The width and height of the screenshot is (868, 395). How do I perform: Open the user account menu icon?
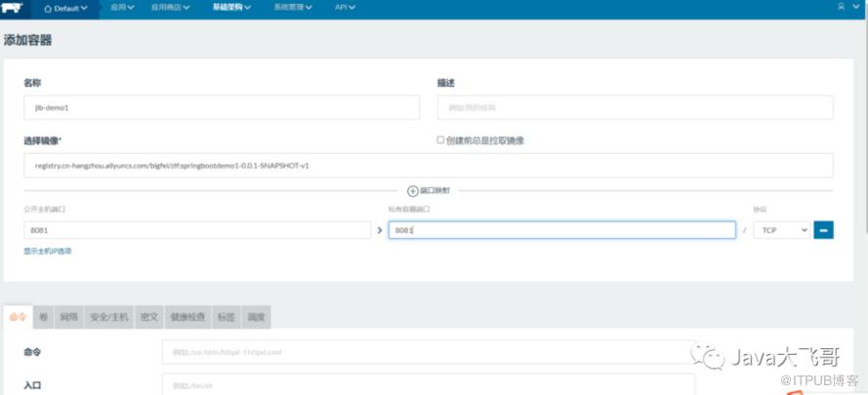point(841,7)
